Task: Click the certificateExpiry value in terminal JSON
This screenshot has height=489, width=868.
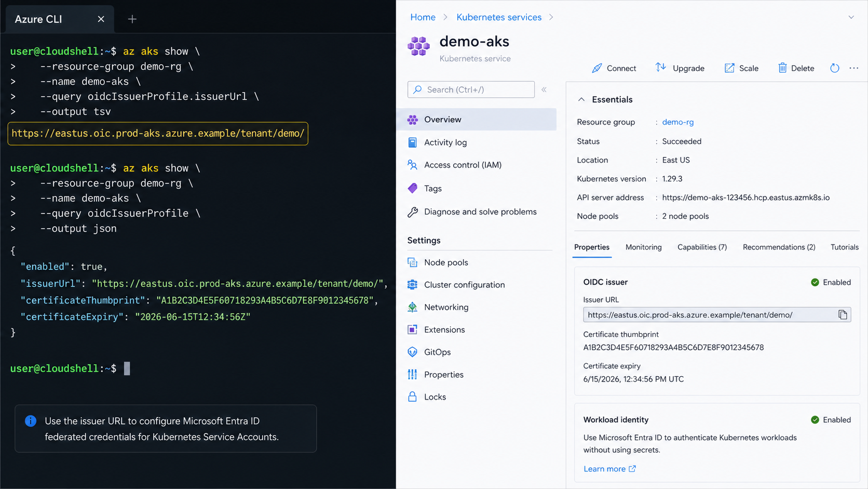Action: pos(193,317)
